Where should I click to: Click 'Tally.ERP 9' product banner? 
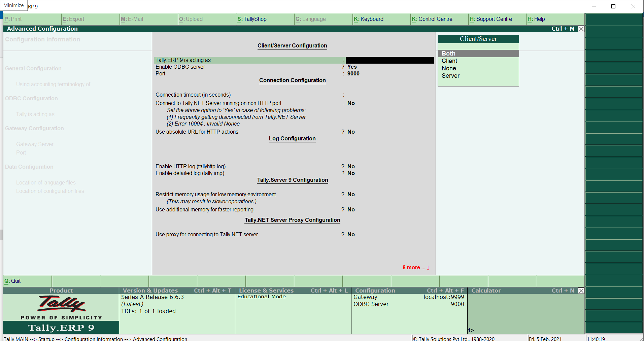[x=61, y=328]
